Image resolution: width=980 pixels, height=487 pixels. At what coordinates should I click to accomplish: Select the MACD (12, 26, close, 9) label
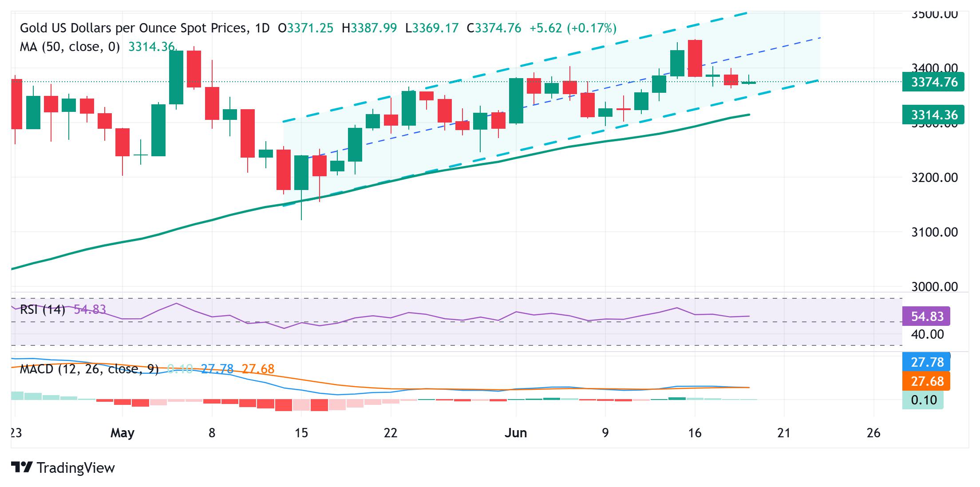89,369
